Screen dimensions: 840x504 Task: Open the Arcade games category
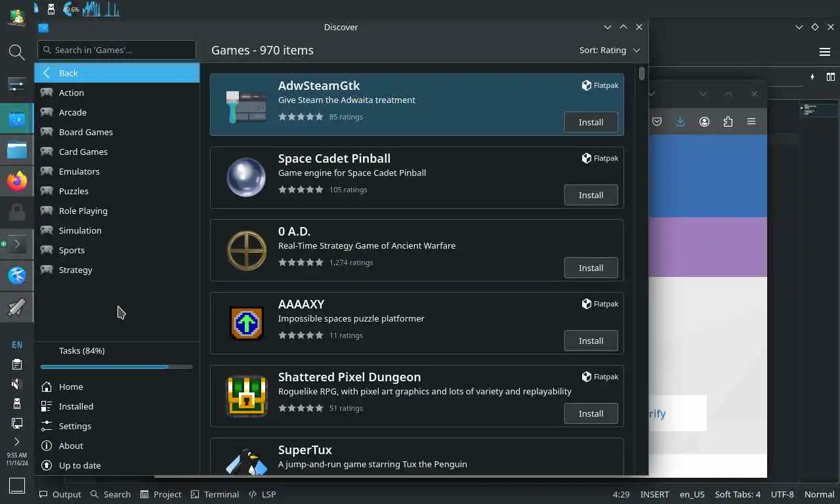(x=117, y=112)
